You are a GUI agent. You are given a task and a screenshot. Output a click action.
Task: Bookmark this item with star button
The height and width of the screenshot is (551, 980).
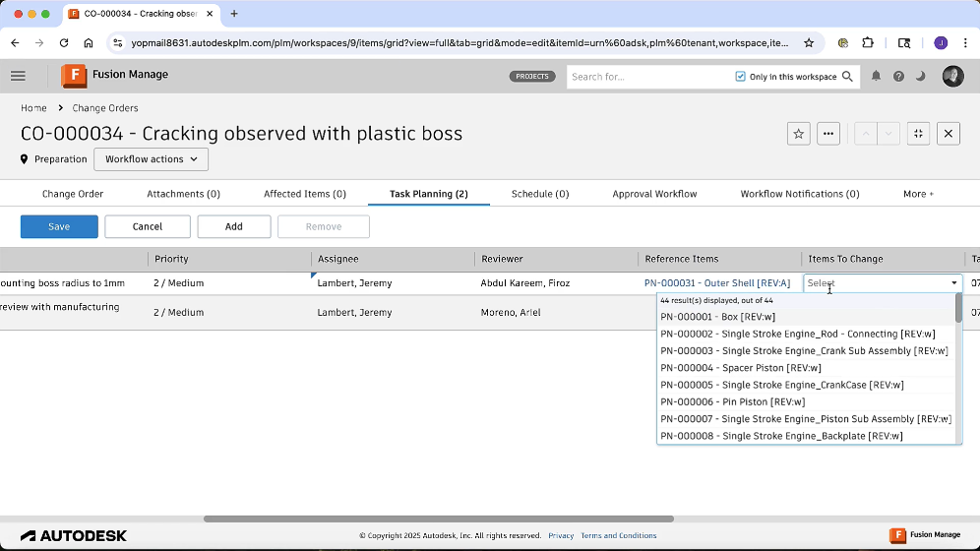click(x=798, y=134)
